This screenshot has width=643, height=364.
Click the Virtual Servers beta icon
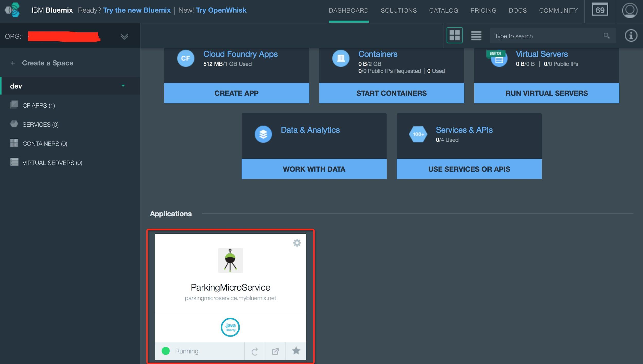497,58
